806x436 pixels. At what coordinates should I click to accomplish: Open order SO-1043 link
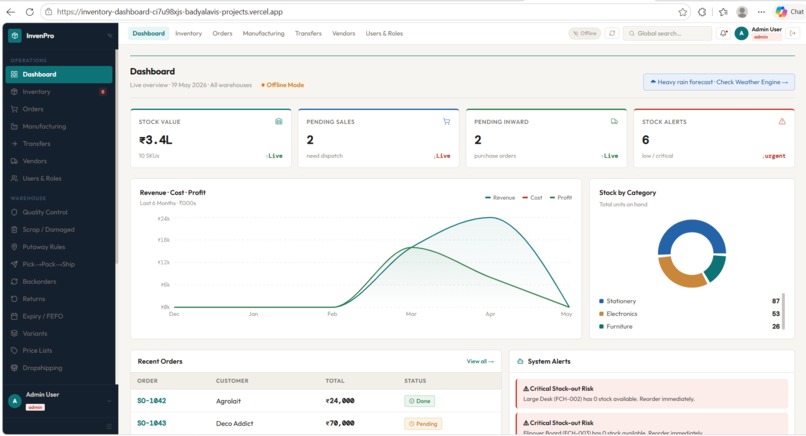click(x=152, y=424)
